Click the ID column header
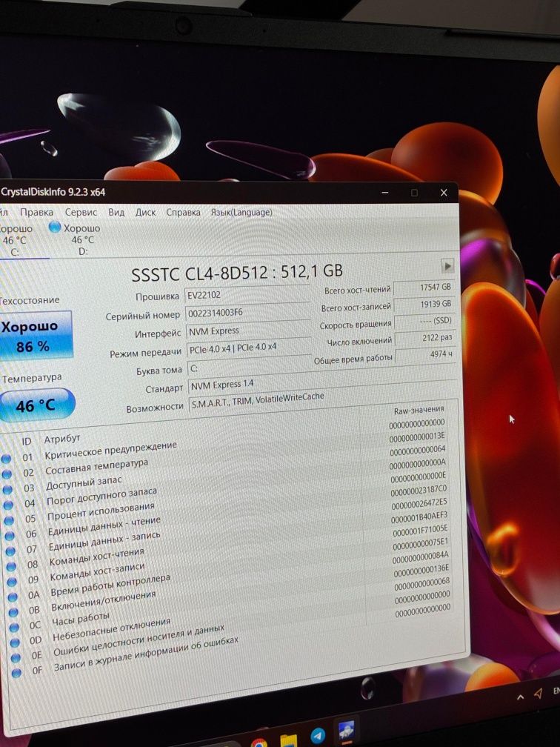 tap(27, 441)
